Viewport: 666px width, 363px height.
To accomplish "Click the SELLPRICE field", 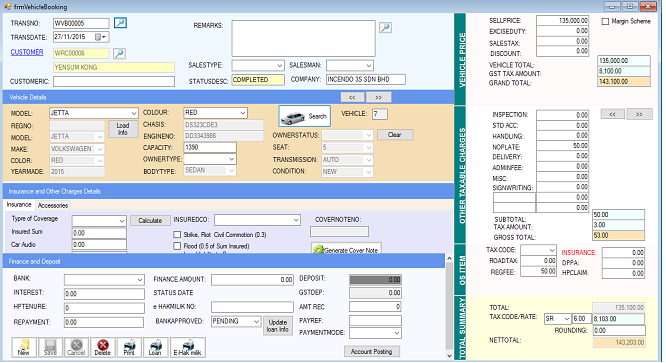I will coord(562,20).
